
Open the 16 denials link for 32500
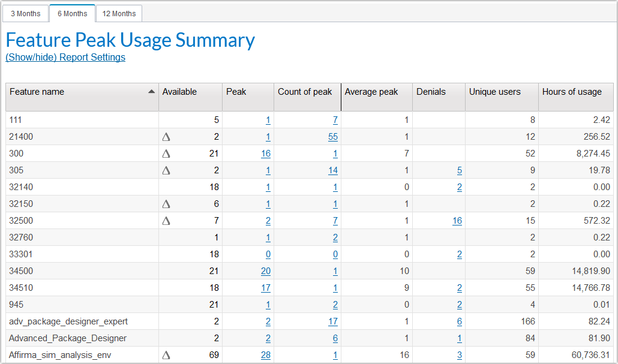point(457,221)
